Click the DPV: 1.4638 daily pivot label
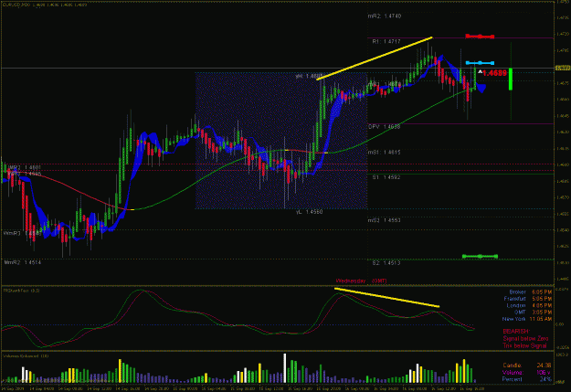The height and width of the screenshot is (392, 571). coord(385,127)
